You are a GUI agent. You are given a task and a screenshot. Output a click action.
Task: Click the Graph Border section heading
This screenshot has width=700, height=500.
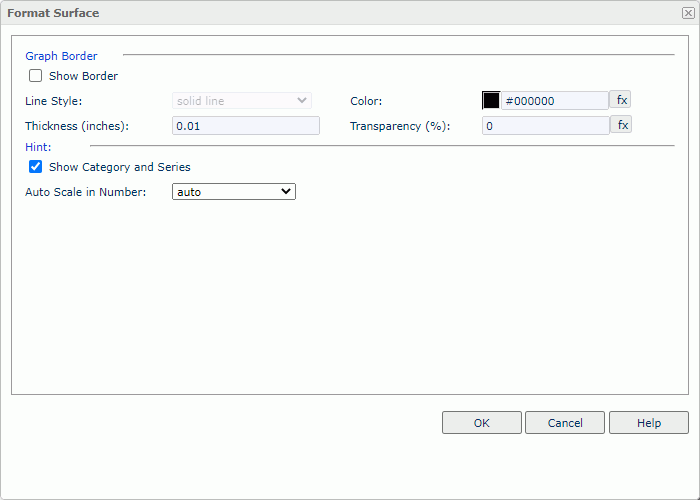tap(61, 56)
